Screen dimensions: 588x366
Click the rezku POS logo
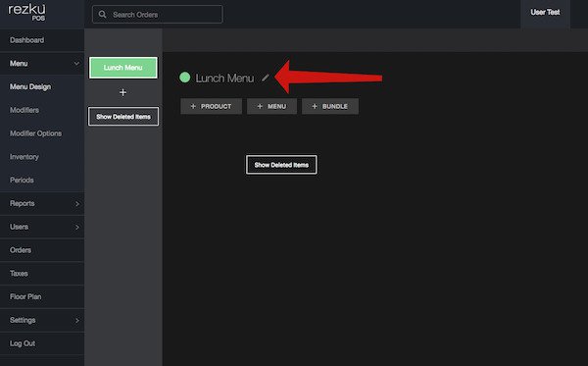(27, 13)
